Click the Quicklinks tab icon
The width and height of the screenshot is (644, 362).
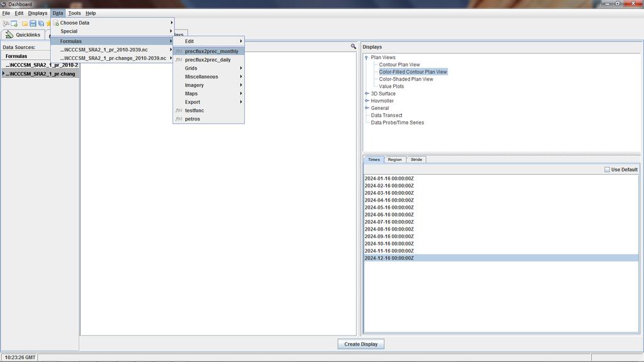pyautogui.click(x=9, y=35)
